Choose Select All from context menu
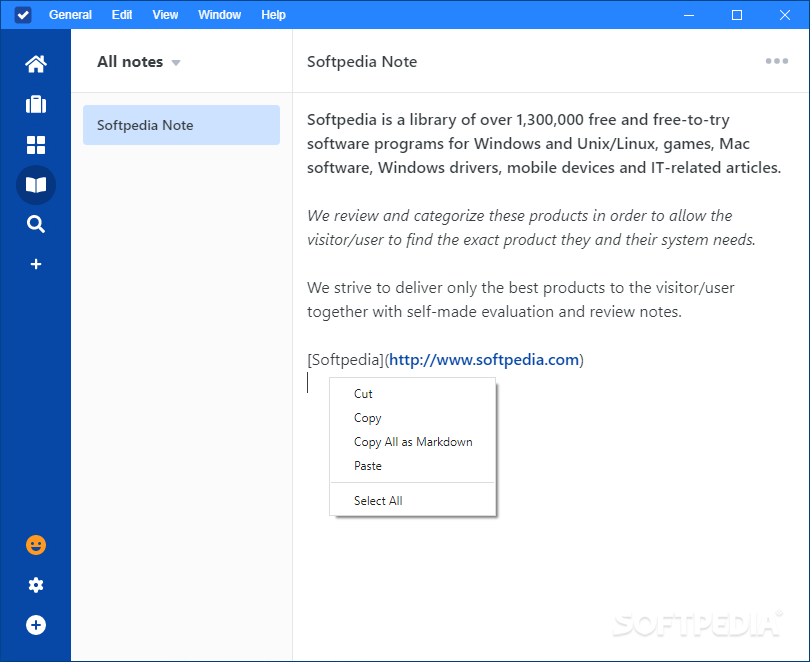The height and width of the screenshot is (662, 810). point(413,500)
